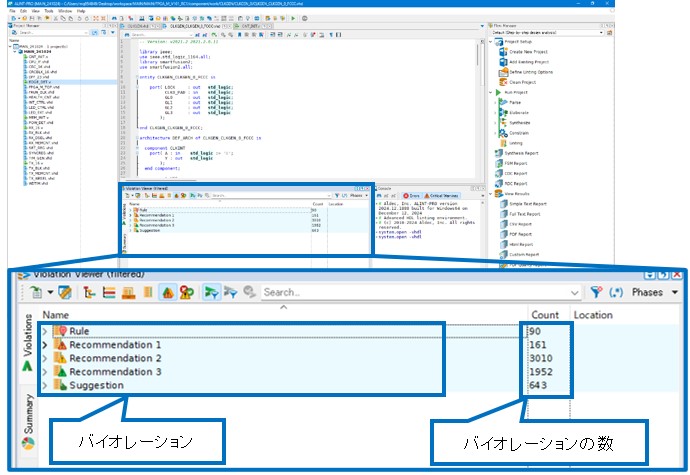Click the Project Manager search field

(x=52, y=33)
